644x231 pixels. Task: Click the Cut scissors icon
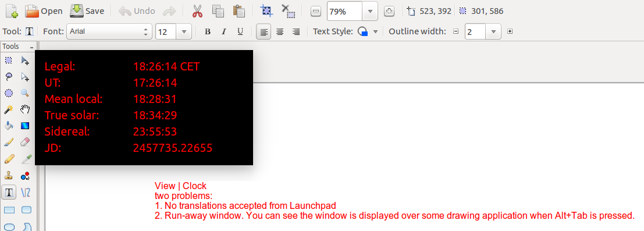pyautogui.click(x=198, y=11)
